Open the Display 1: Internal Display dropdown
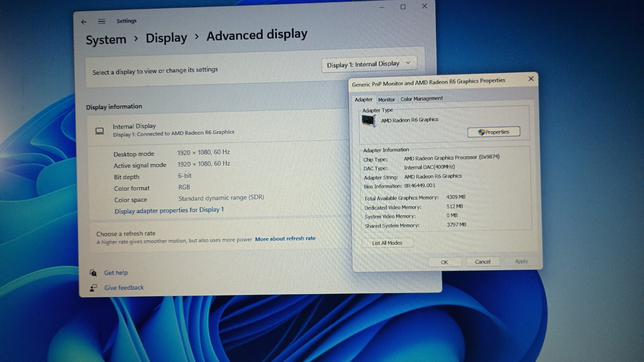This screenshot has height=362, width=644. coord(369,64)
